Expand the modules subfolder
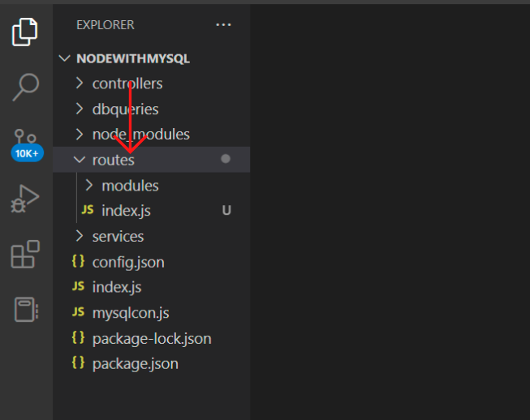530x420 pixels. pos(130,186)
